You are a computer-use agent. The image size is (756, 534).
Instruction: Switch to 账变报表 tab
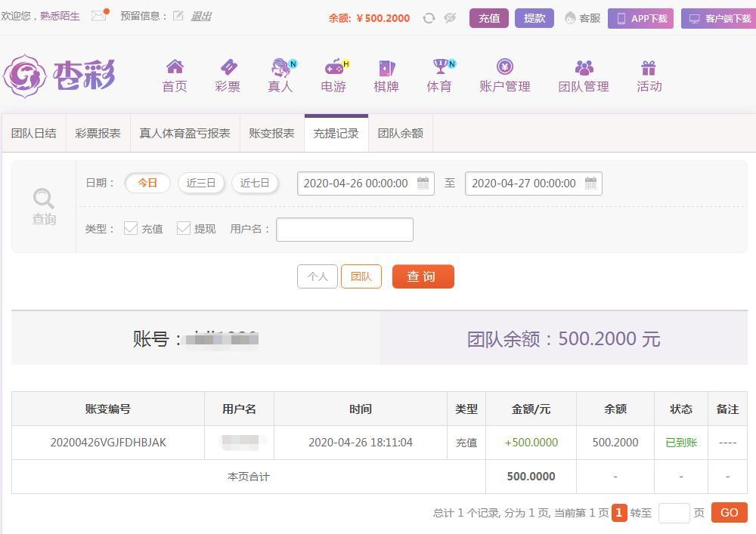click(x=271, y=134)
